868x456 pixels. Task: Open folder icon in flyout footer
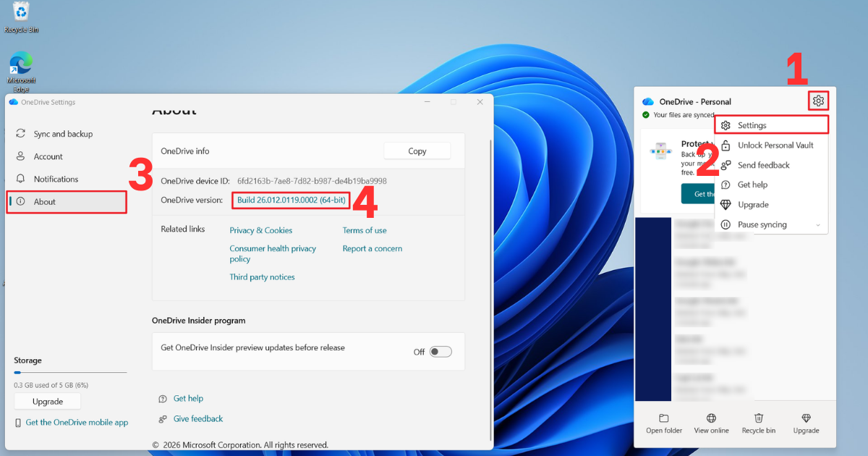664,418
